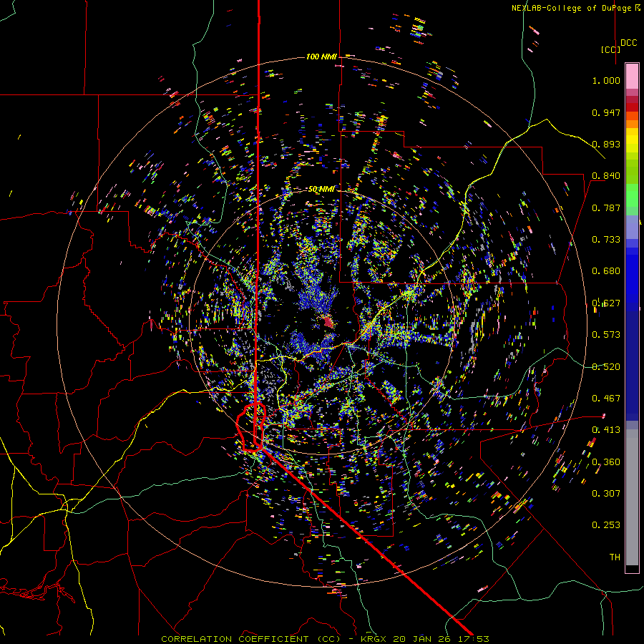The width and height of the screenshot is (644, 644).
Task: Click the 0.307 scale value
Action: (606, 494)
